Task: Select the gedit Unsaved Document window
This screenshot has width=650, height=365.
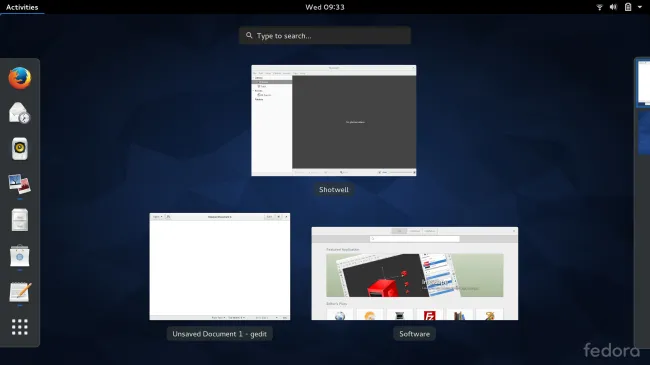Action: coord(220,266)
